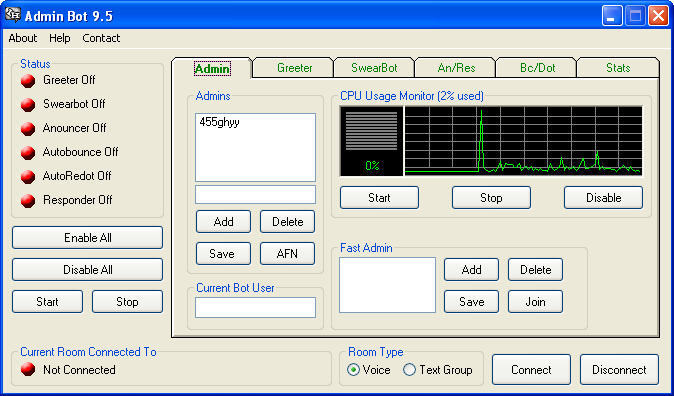
Task: Select 455ghyy in the Admins list
Action: (x=220, y=122)
